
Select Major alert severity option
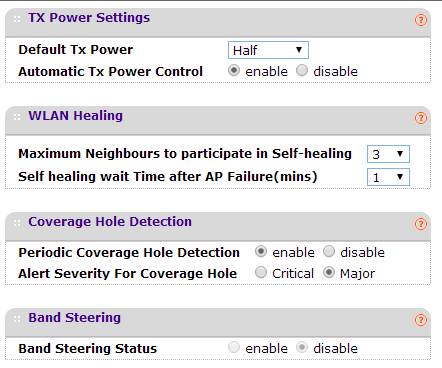tap(329, 272)
